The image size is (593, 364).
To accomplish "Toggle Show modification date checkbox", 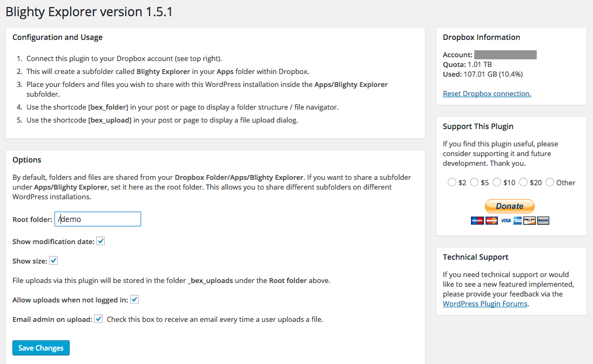I will [x=100, y=241].
